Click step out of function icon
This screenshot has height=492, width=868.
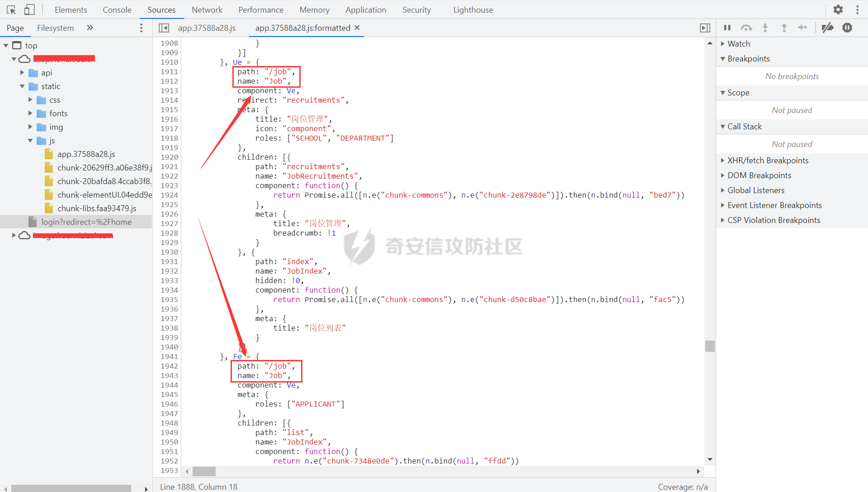click(x=784, y=28)
